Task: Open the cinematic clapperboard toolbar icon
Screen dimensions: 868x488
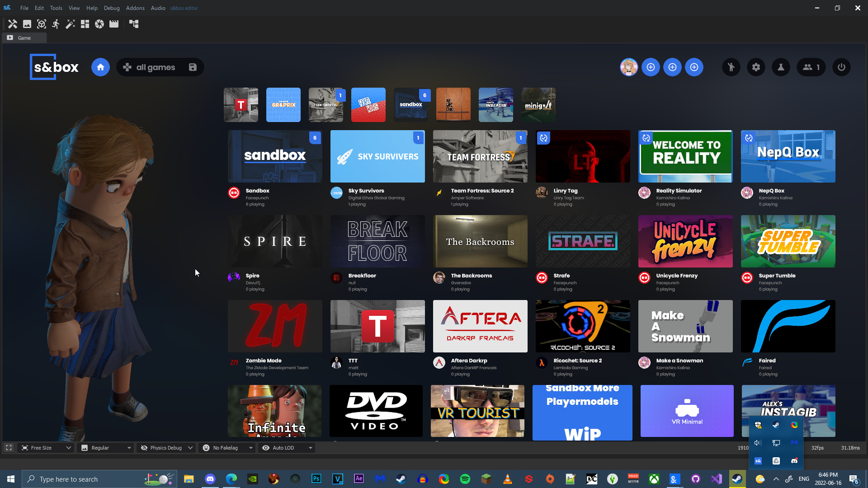Action: point(113,24)
